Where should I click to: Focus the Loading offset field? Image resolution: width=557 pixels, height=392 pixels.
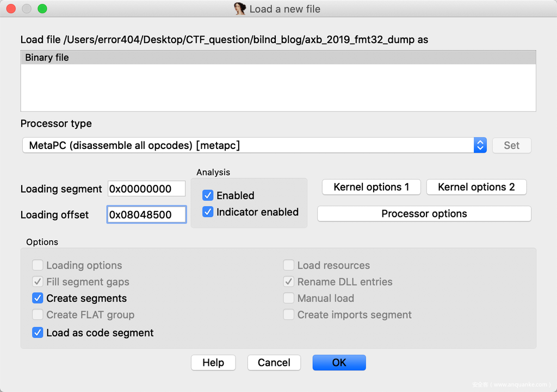pyautogui.click(x=146, y=214)
